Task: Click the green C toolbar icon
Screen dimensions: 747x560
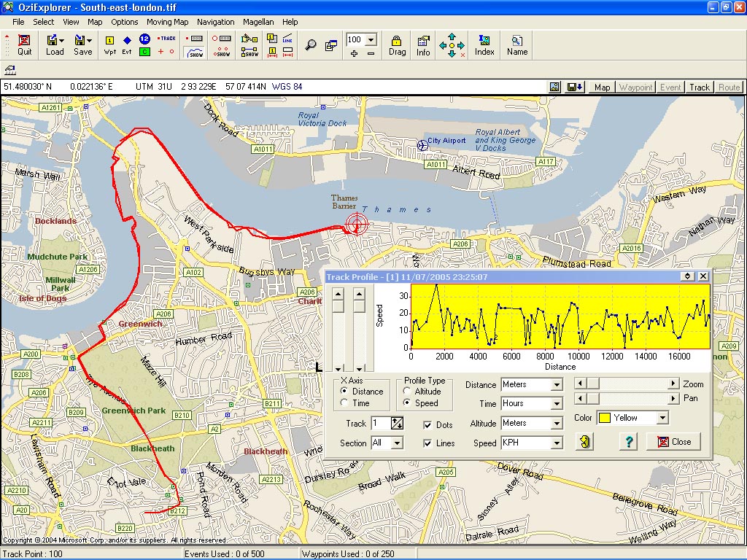Action: 145,52
